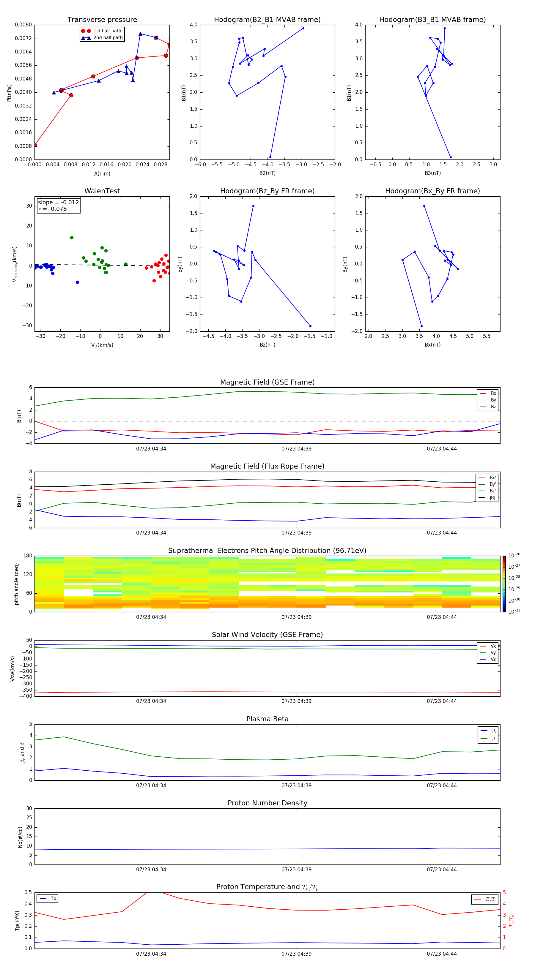Click the 'B3(nT)' x-axis label
This screenshot has height=980, width=535.
[x=432, y=173]
